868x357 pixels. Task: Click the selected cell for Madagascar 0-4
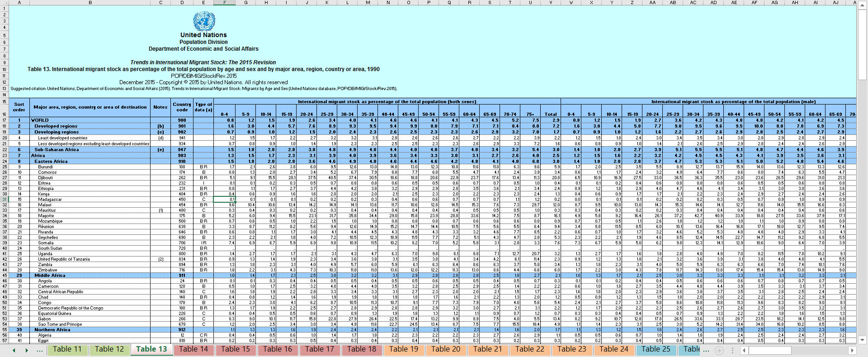pyautogui.click(x=224, y=200)
